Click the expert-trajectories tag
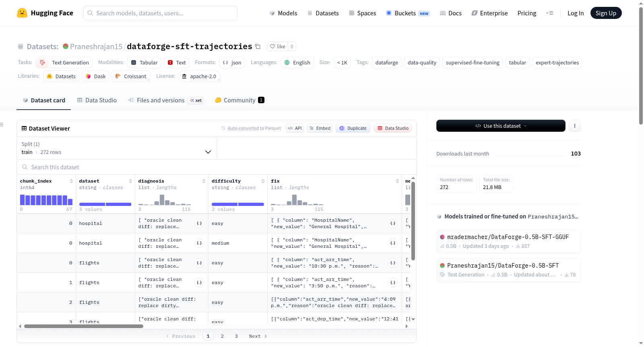Viewport: 644px width, 347px height. (x=557, y=62)
